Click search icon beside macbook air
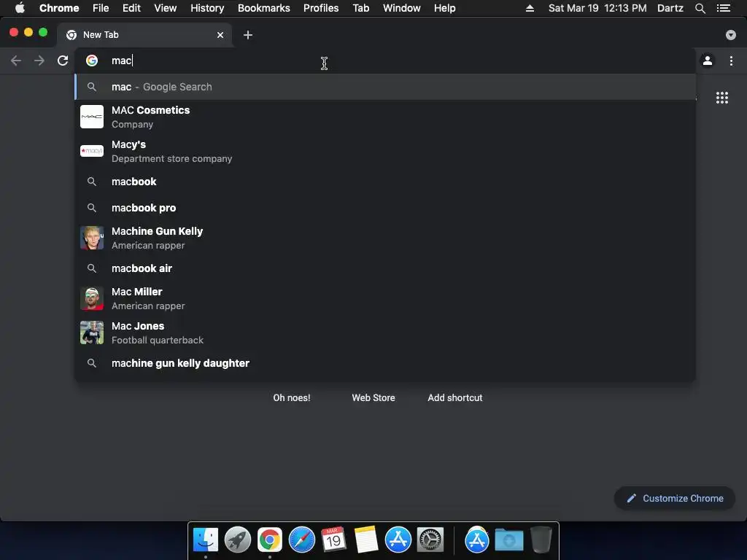The height and width of the screenshot is (560, 747). click(91, 268)
